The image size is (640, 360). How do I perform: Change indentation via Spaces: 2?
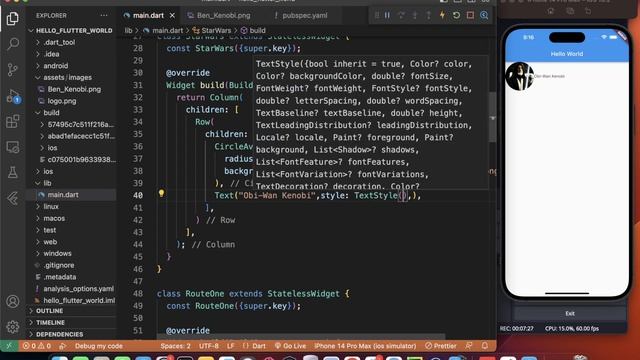pyautogui.click(x=176, y=346)
